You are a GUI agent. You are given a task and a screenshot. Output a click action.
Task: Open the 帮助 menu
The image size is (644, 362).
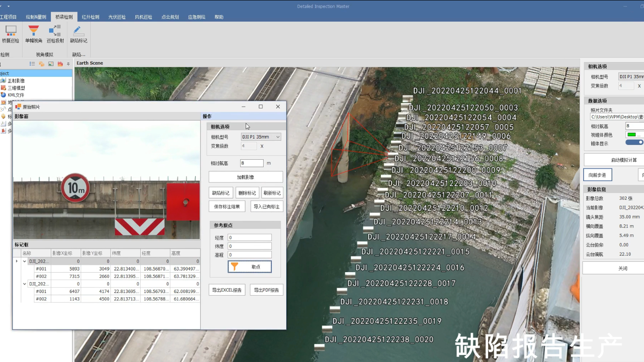218,17
